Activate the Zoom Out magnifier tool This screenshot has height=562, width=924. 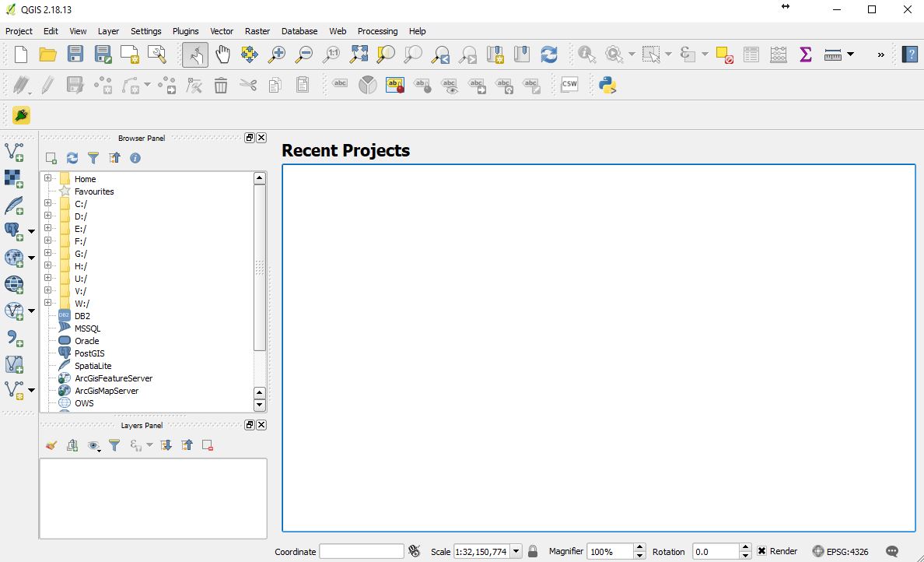click(x=304, y=54)
